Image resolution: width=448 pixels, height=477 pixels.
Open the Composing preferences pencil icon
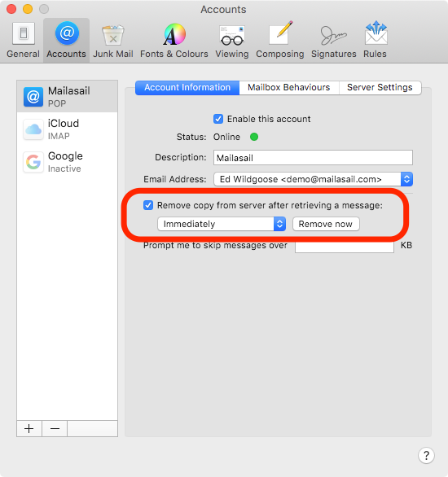click(x=281, y=33)
